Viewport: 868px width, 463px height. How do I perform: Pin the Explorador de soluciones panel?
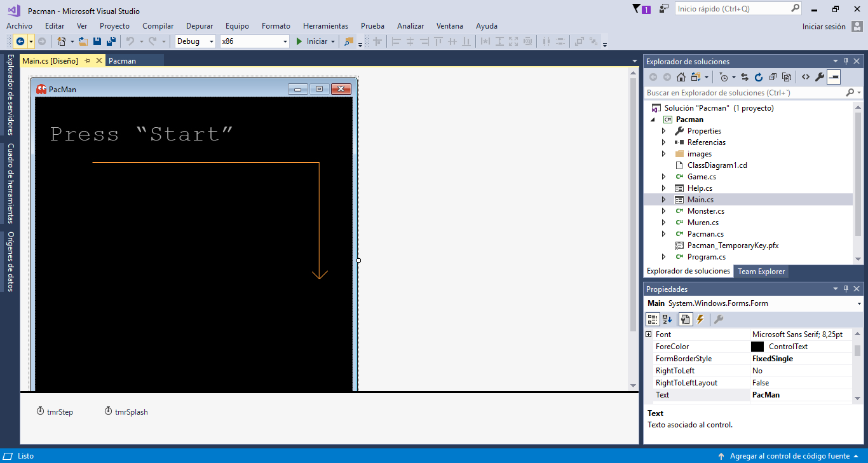tap(845, 60)
